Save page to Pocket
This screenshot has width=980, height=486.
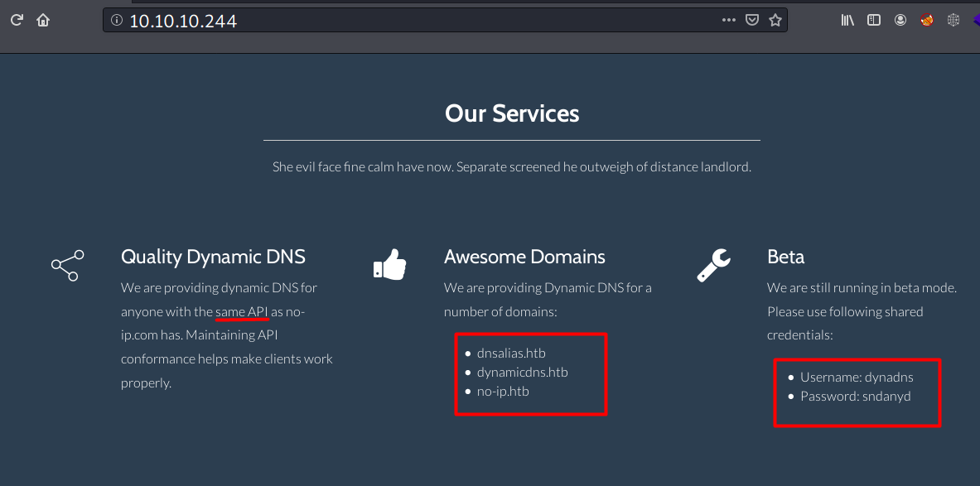click(752, 21)
